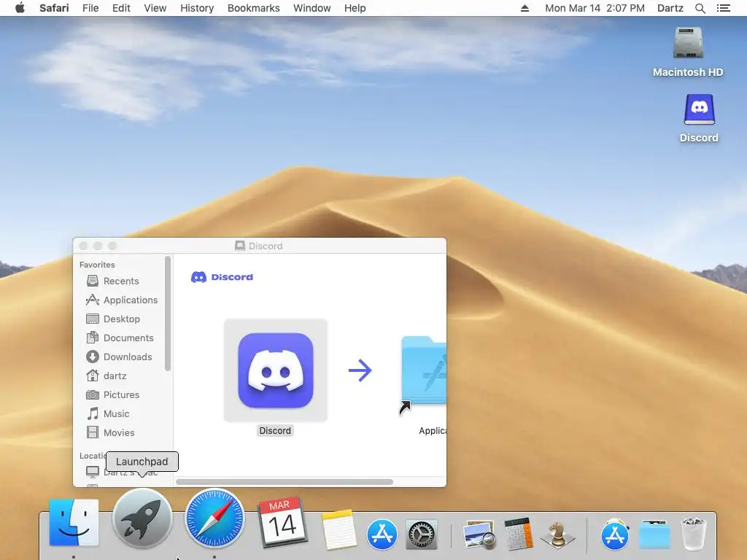Open the History menu
This screenshot has height=560, width=747.
pyautogui.click(x=197, y=8)
